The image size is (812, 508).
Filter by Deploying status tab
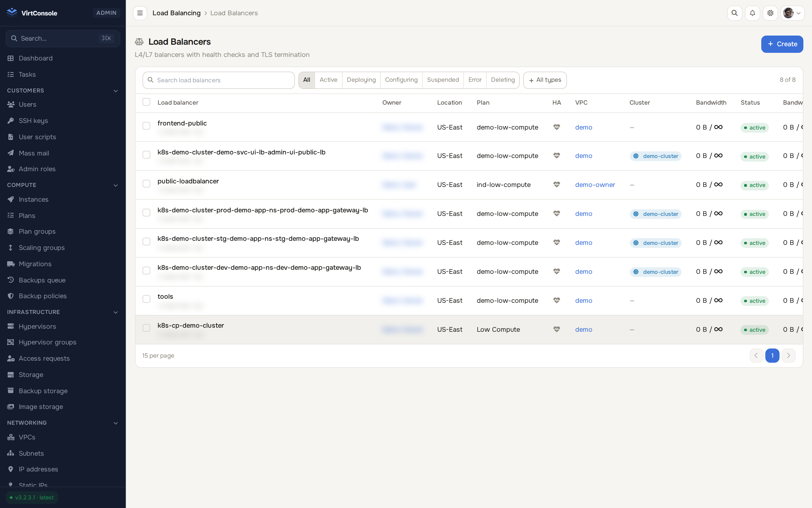point(361,80)
